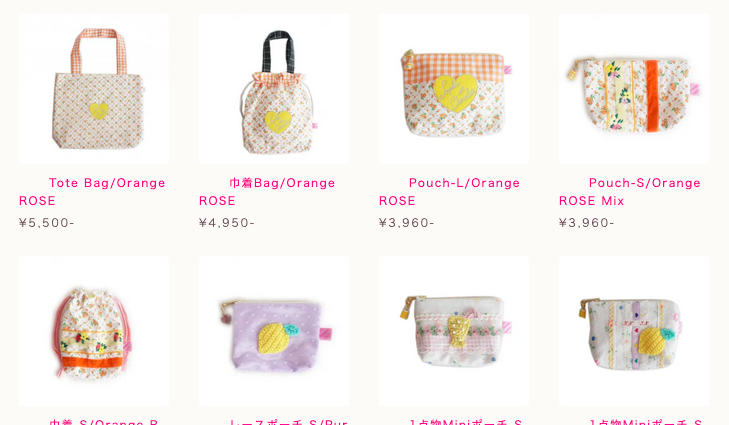
Task: Click the ¥3,960- price under Pouch-S Mix
Action: [x=586, y=223]
